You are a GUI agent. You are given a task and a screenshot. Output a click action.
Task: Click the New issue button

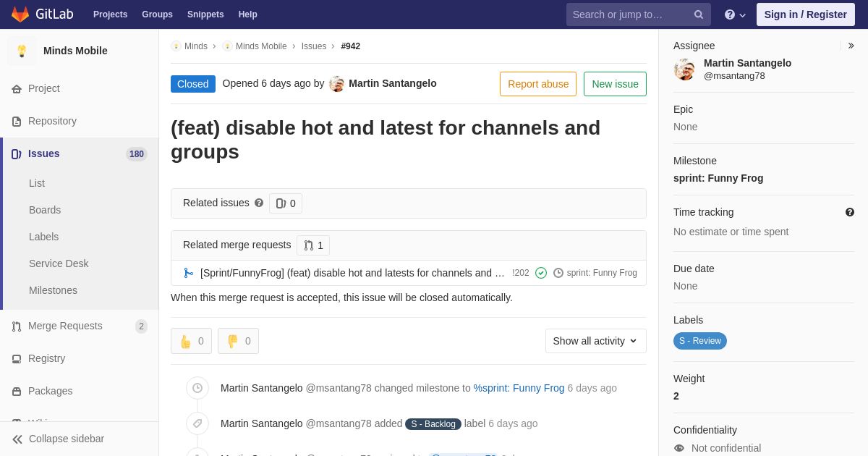[615, 84]
